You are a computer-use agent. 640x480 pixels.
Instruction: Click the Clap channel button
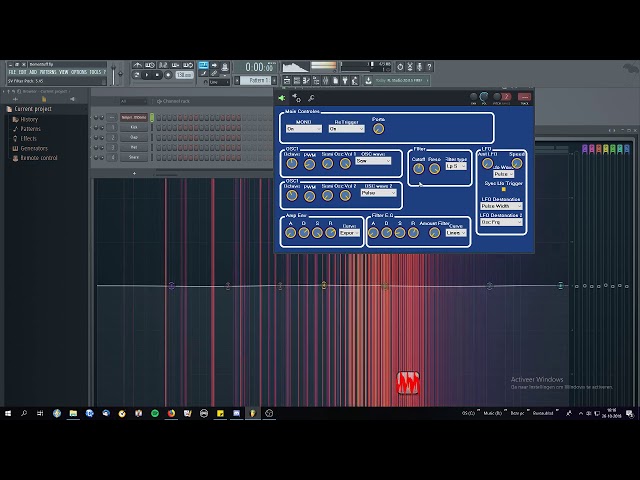tap(134, 138)
